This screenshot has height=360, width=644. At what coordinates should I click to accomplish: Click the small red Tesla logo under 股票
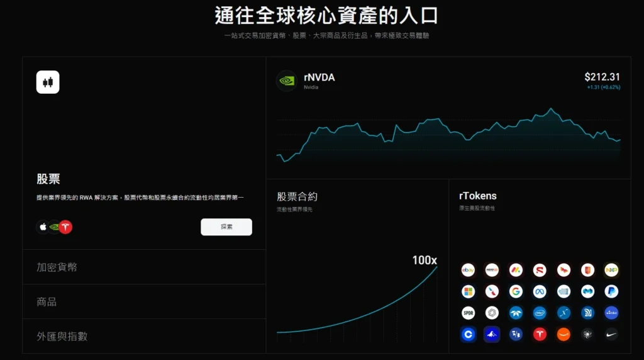click(x=65, y=227)
